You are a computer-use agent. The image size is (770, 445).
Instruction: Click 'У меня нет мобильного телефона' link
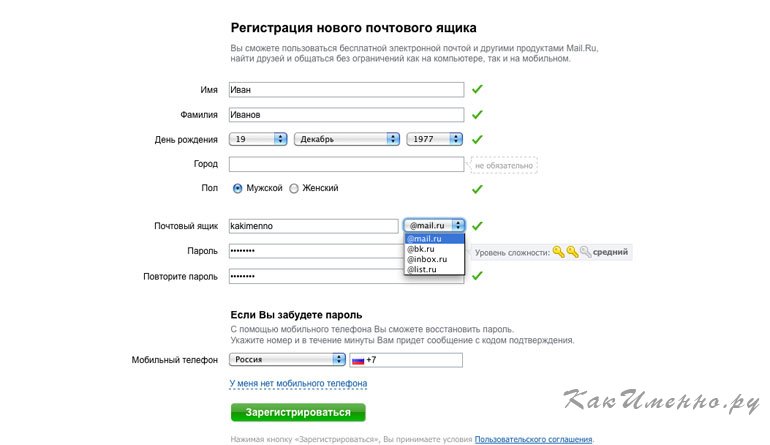coord(298,383)
